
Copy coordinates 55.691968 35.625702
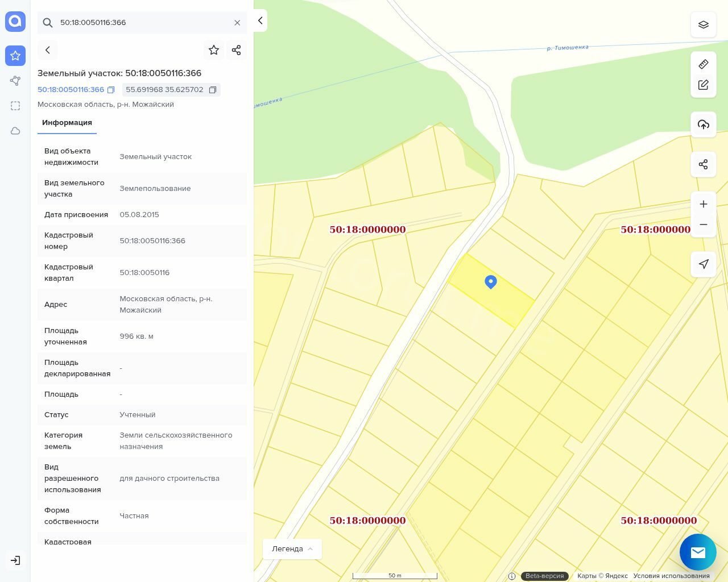[213, 90]
